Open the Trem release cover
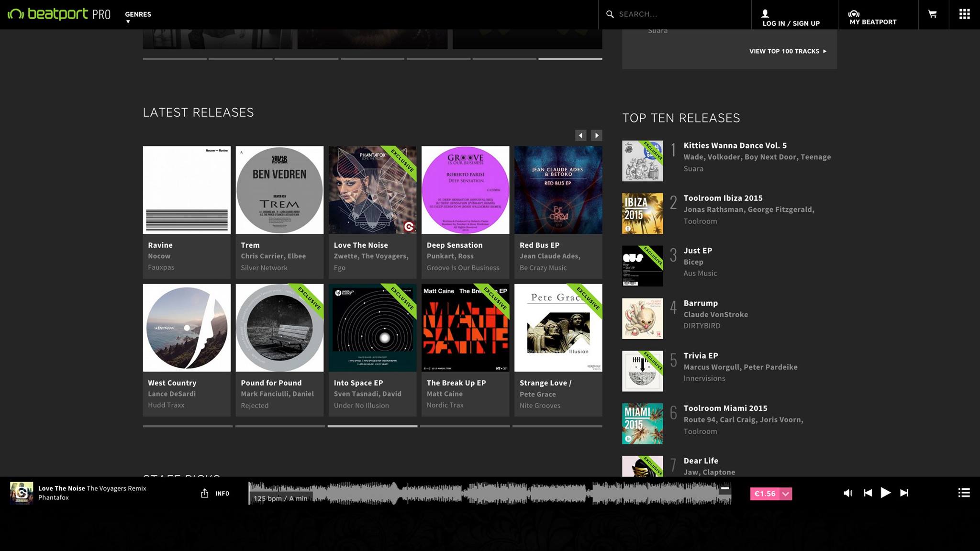 point(279,190)
